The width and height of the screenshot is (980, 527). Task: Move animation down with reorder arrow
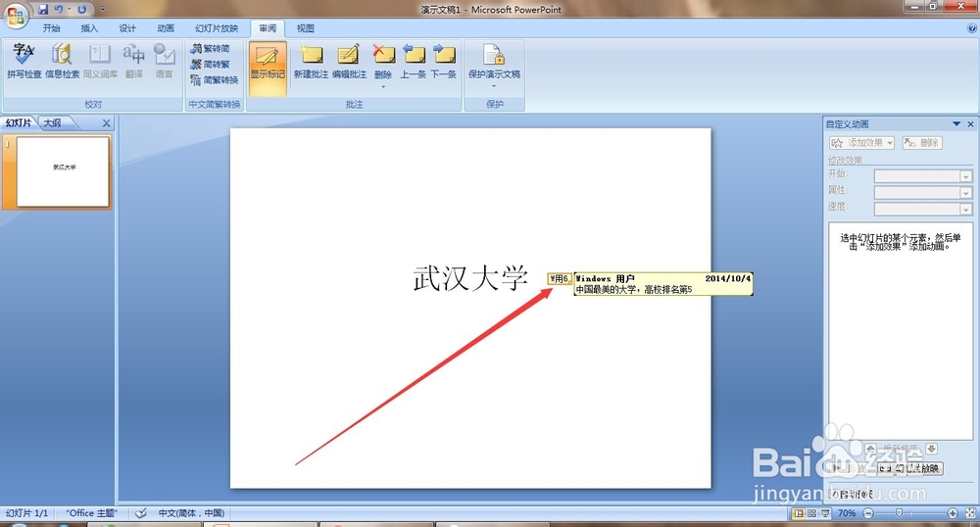pyautogui.click(x=931, y=449)
